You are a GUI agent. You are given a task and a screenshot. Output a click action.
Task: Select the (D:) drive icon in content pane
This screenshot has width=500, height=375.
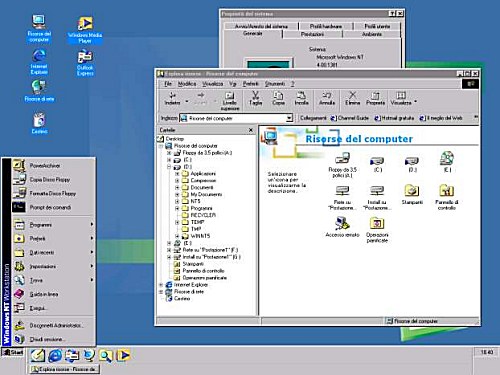(x=412, y=164)
